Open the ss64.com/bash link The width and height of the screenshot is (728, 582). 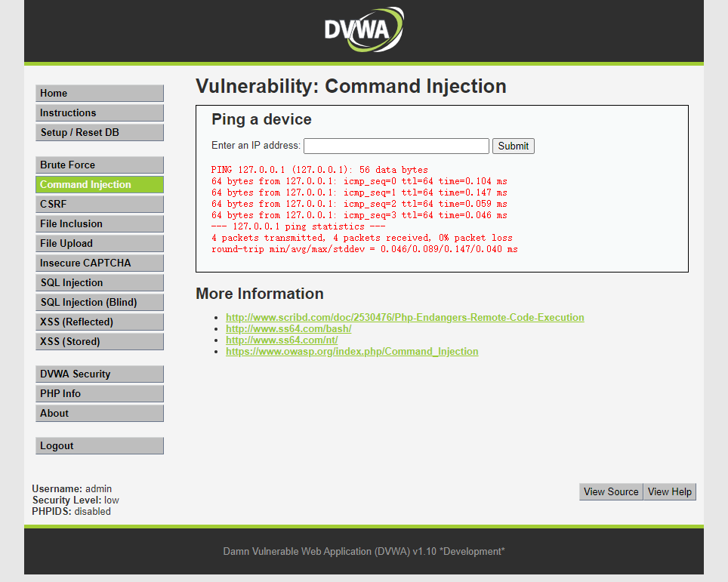coord(288,329)
